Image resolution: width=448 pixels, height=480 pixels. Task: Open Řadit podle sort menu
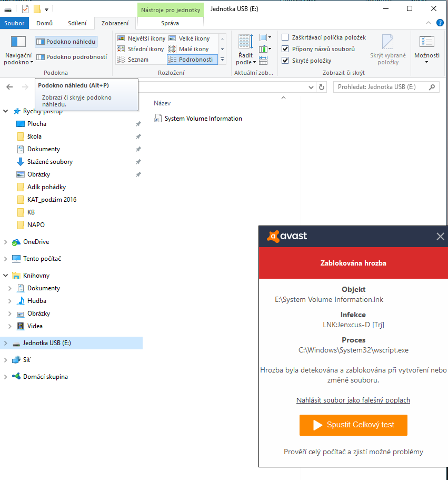[x=245, y=50]
